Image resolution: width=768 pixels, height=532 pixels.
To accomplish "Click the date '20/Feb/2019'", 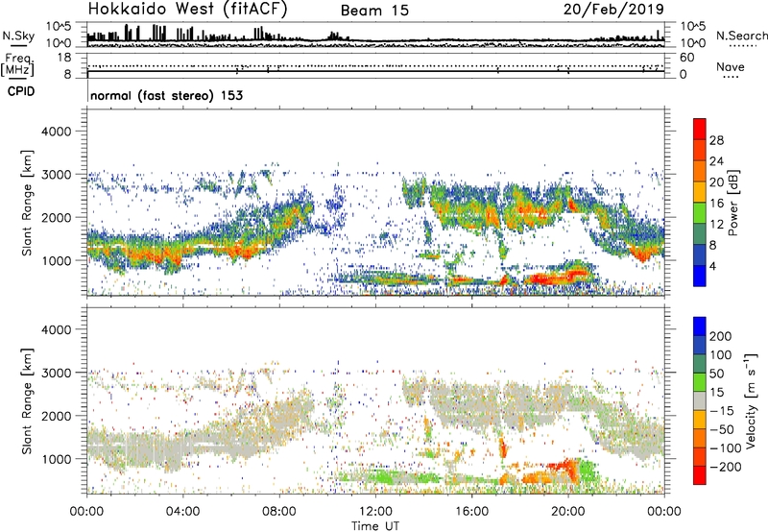I will [x=613, y=9].
